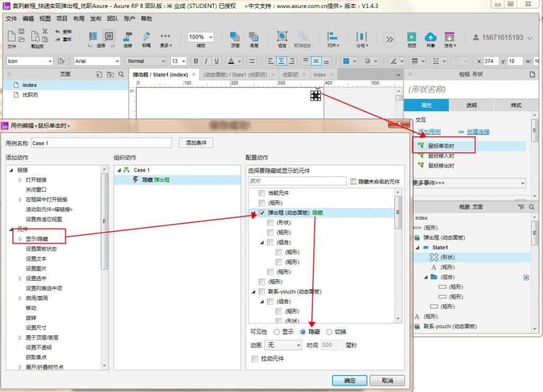Image resolution: width=543 pixels, height=392 pixels.
Task: Toggle bold text formatting
Action: point(196,61)
